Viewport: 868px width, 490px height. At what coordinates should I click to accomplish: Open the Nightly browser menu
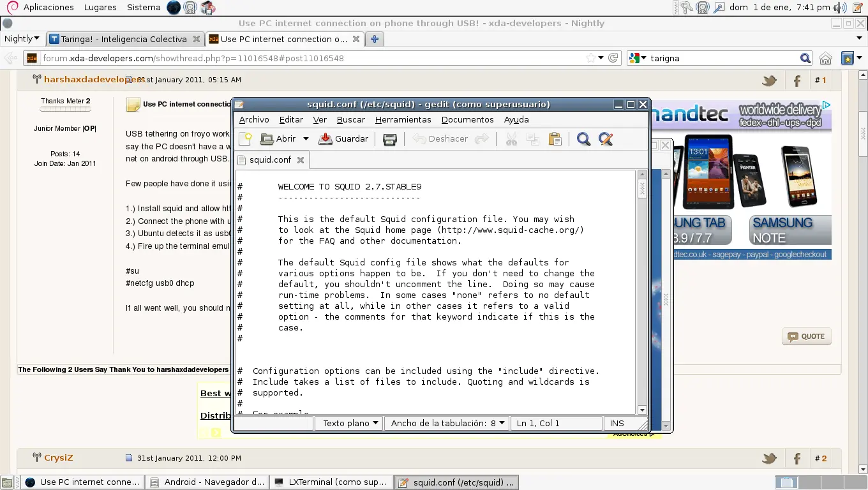click(22, 39)
